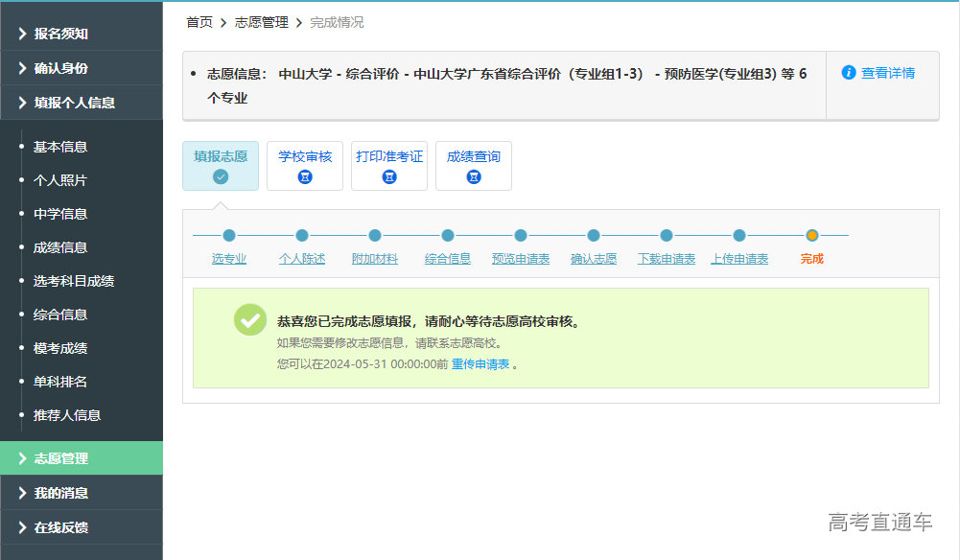Screen dimensions: 960x560
Task: Go to 首页 in the breadcrumb
Action: point(199,22)
